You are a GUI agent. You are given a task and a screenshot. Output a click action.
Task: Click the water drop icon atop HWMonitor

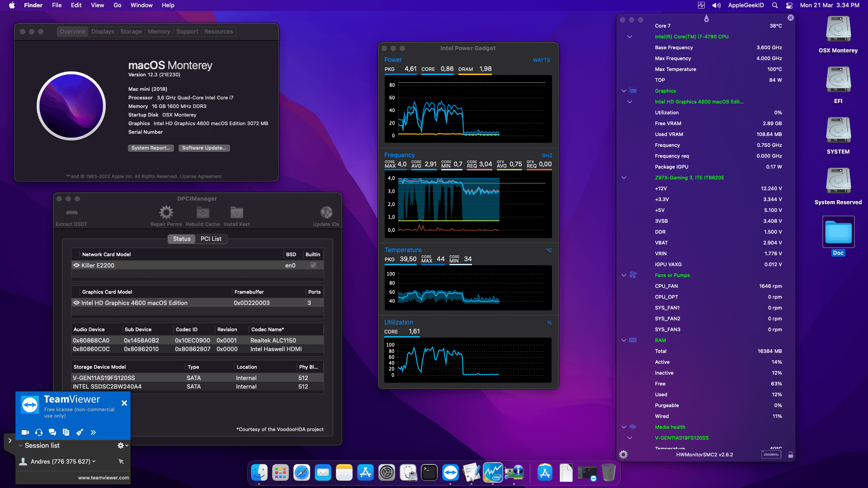[x=707, y=19]
